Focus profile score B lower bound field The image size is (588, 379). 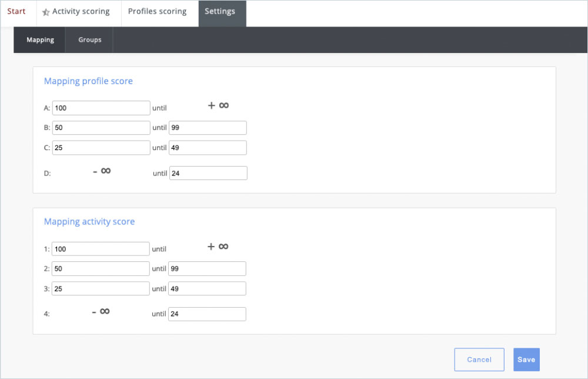coord(101,128)
